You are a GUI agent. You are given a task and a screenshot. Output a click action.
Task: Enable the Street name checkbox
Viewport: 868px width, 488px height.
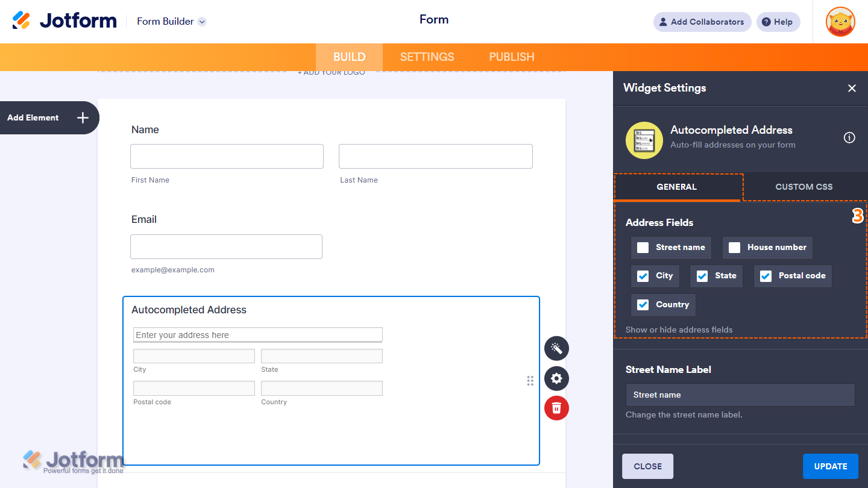tap(643, 248)
